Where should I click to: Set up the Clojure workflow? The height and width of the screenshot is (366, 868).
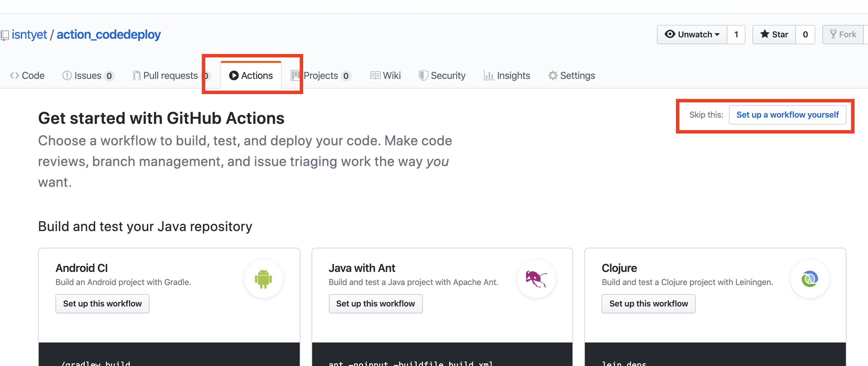649,304
